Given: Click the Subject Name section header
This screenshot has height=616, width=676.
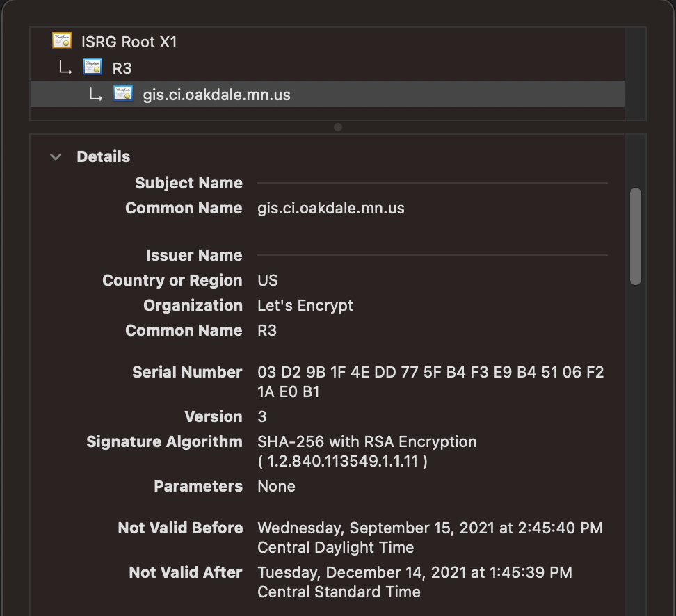Looking at the screenshot, I should click(188, 184).
